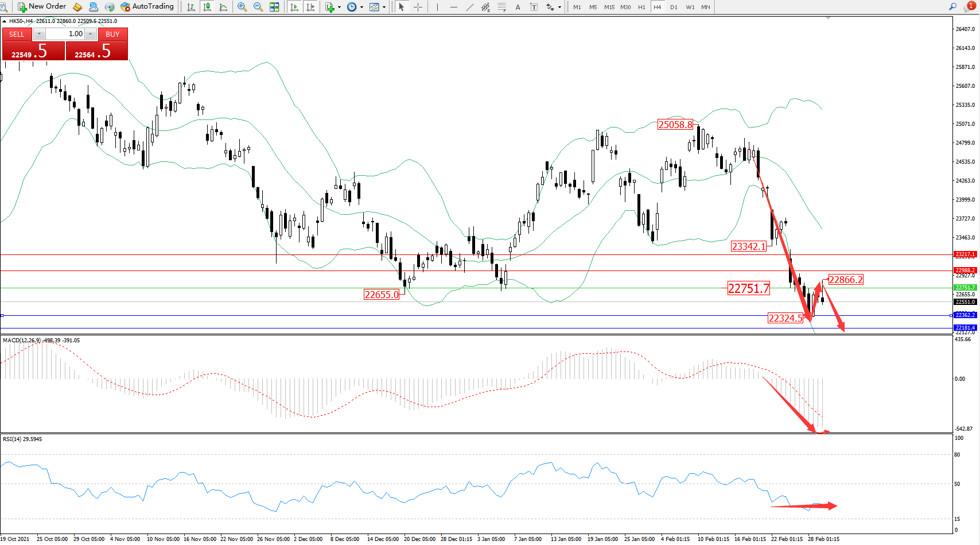Click the lot volume input field
Viewport: 980px width, 545px height.
[65, 34]
